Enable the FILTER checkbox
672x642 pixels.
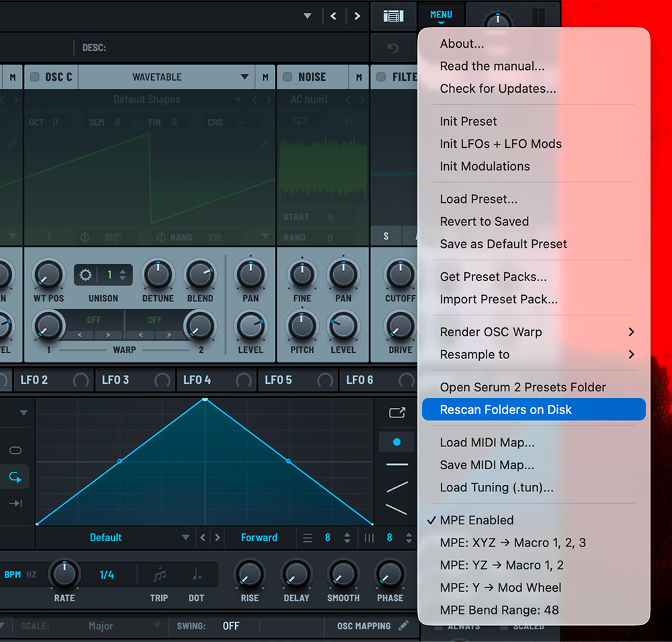point(380,77)
